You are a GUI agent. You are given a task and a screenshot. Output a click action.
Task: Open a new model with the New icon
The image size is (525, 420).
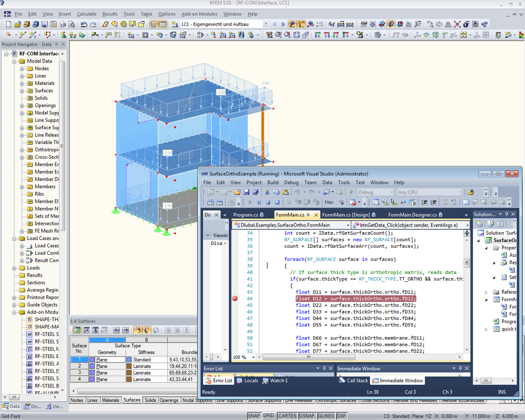(8, 25)
